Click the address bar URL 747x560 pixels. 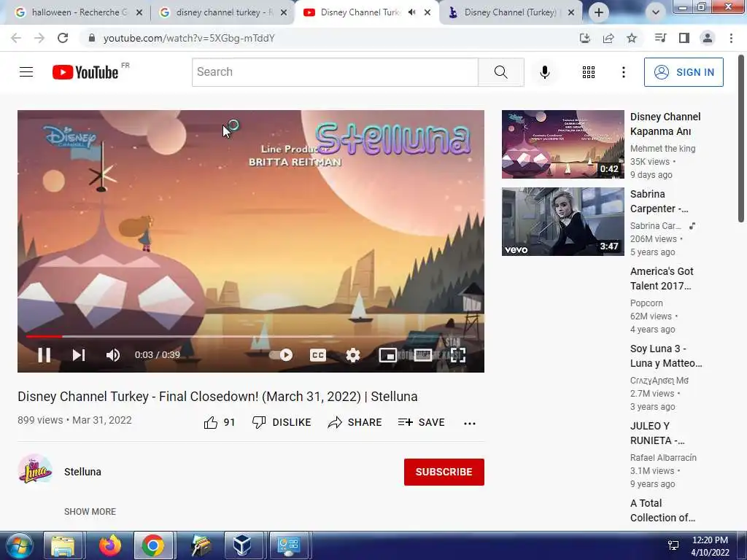pyautogui.click(x=189, y=38)
